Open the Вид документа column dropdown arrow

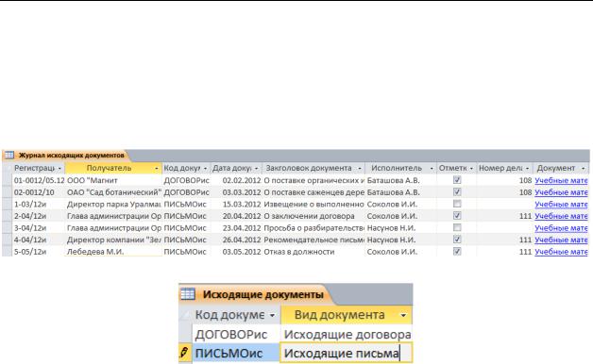point(403,315)
